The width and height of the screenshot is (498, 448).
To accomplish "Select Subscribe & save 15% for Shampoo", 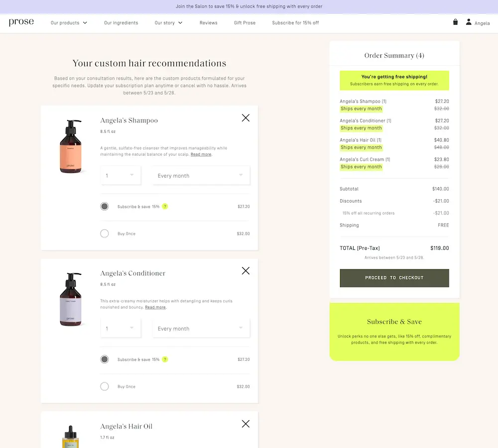I will (105, 207).
